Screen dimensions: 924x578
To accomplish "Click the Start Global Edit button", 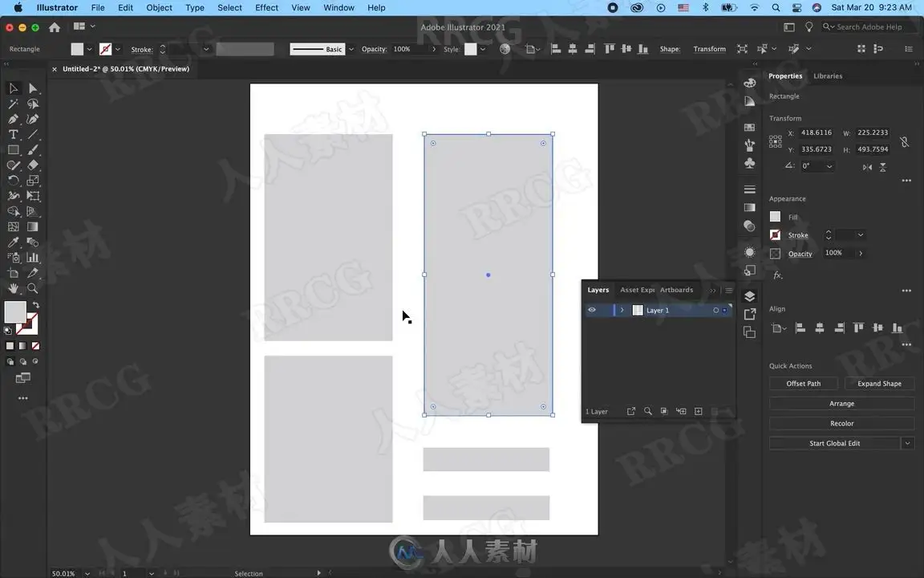I will (x=834, y=443).
